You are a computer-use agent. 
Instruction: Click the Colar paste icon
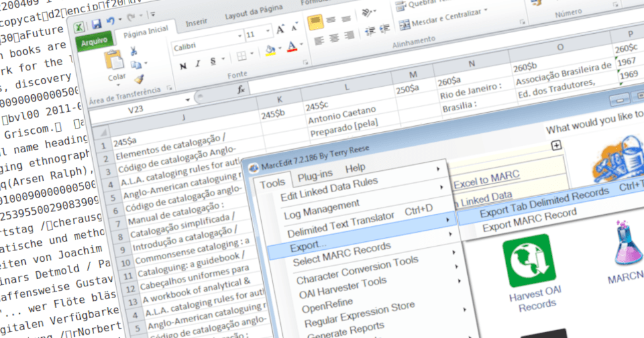click(115, 62)
